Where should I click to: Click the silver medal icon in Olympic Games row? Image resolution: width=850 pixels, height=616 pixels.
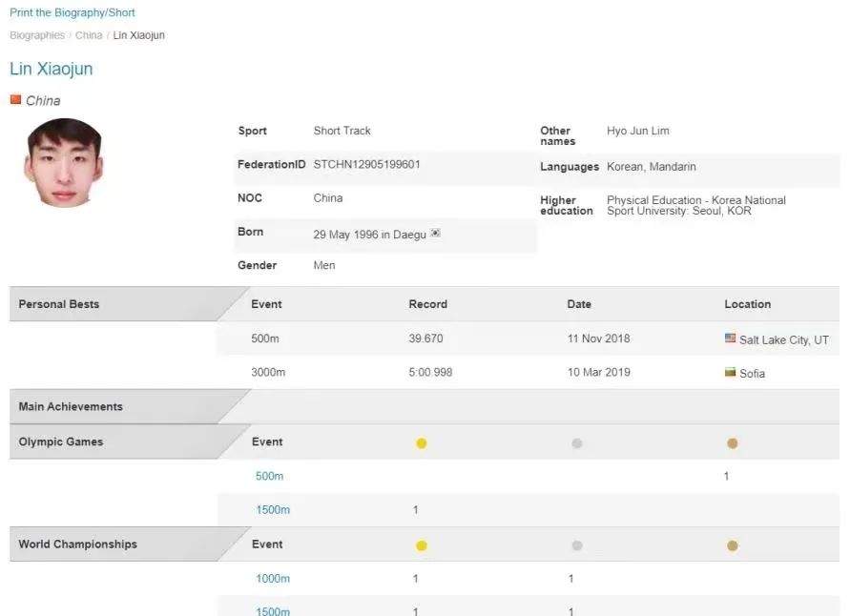577,443
